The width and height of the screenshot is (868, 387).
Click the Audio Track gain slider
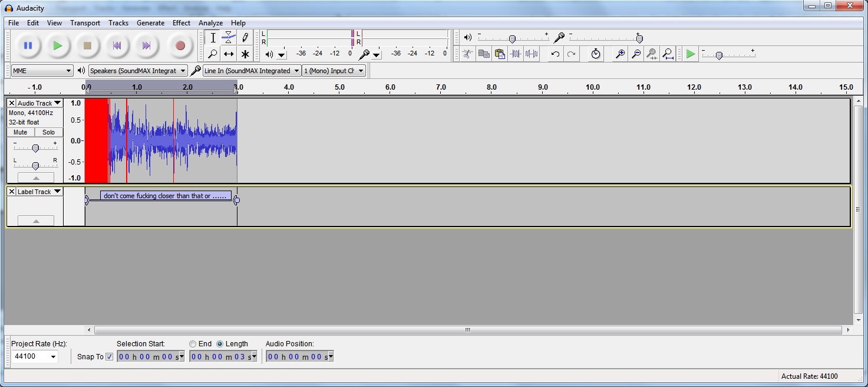35,148
